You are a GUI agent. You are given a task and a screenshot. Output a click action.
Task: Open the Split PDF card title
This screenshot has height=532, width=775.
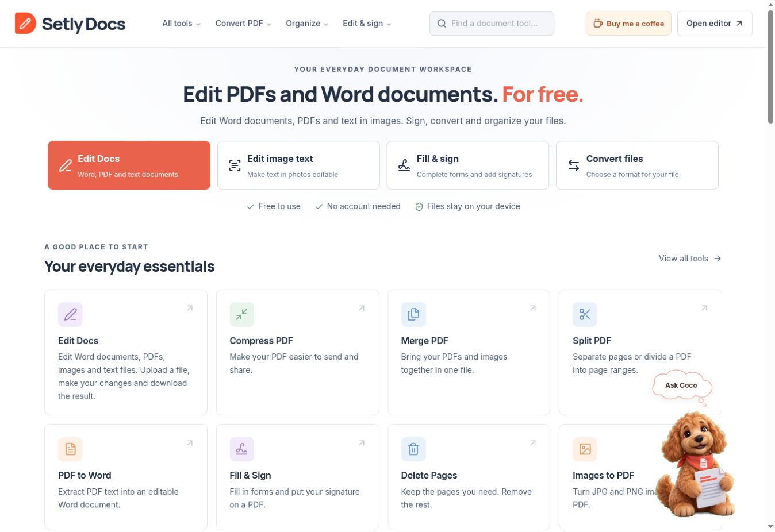pyautogui.click(x=592, y=341)
